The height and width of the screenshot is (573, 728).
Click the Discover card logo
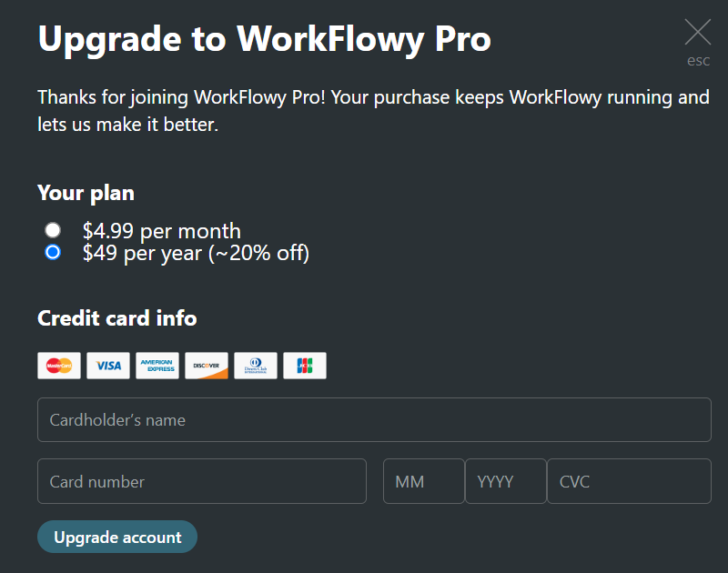[x=207, y=366]
